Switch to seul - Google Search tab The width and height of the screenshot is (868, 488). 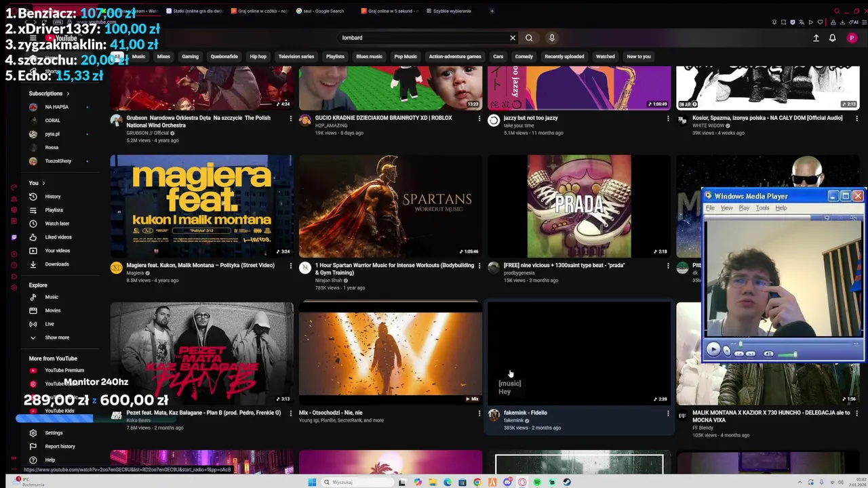[x=324, y=11]
